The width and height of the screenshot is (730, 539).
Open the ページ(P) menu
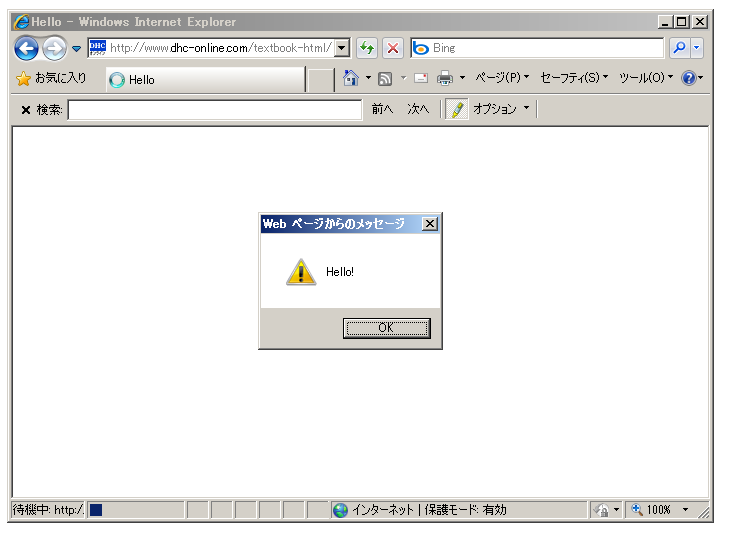[x=502, y=77]
